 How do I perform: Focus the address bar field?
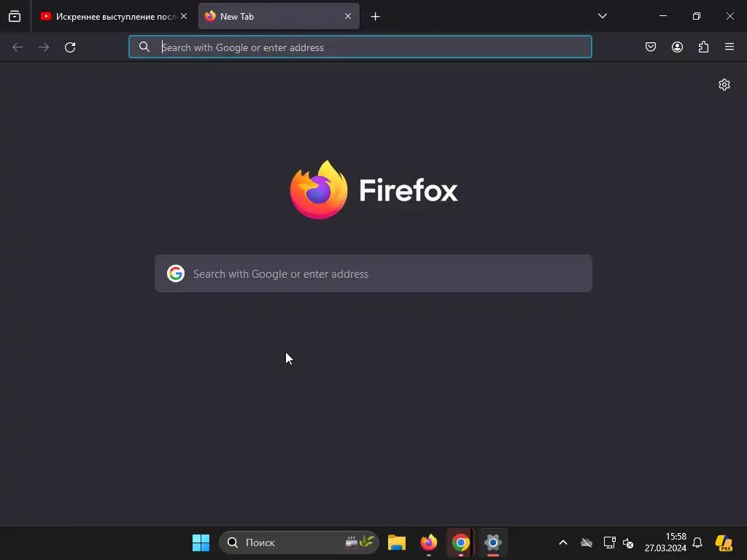click(360, 47)
